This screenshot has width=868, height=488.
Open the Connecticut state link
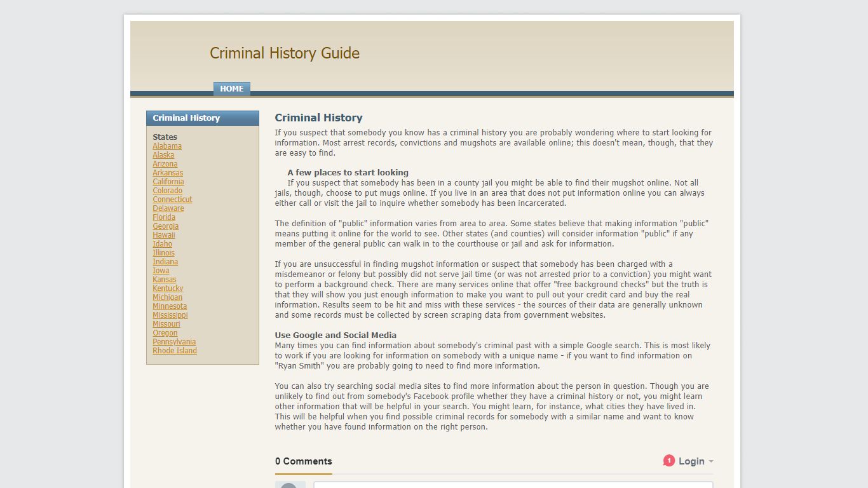point(172,200)
